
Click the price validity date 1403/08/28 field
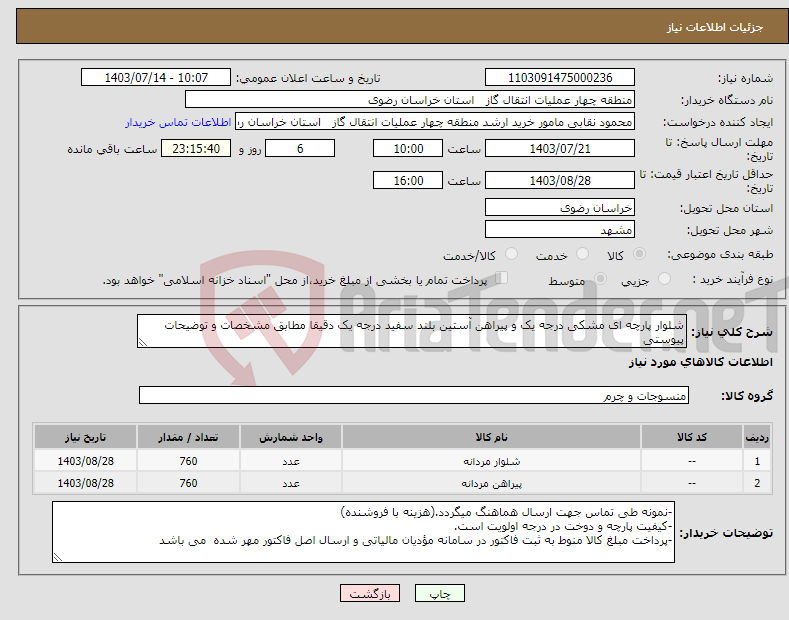560,180
